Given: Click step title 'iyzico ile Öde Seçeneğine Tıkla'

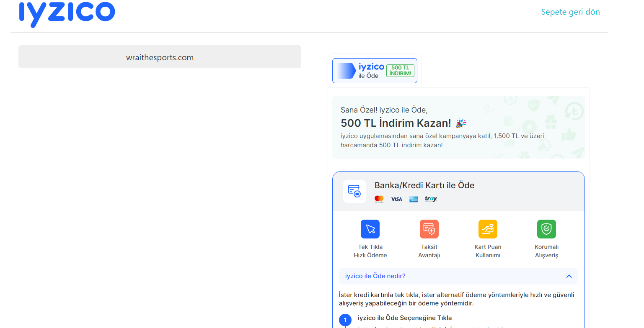Looking at the screenshot, I should point(405,318).
